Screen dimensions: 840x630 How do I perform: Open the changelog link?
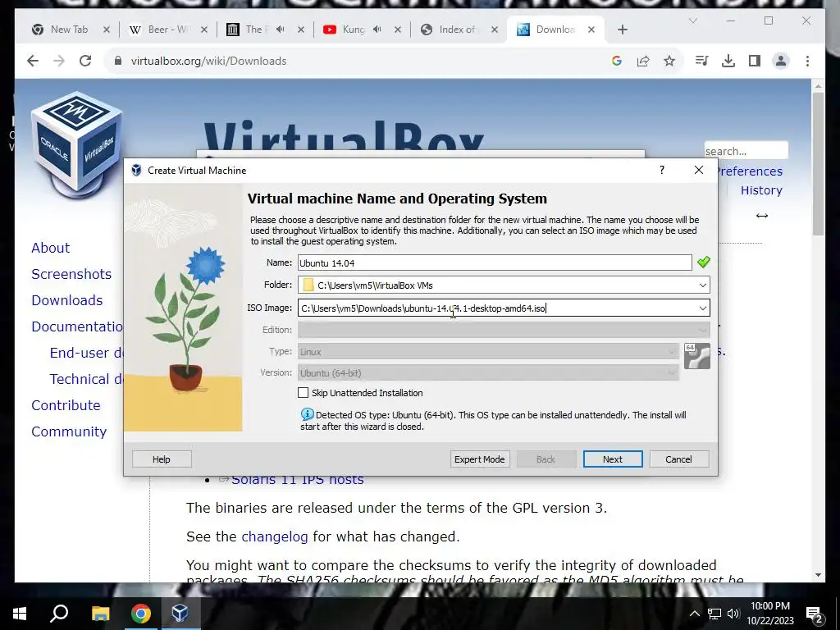tap(275, 536)
